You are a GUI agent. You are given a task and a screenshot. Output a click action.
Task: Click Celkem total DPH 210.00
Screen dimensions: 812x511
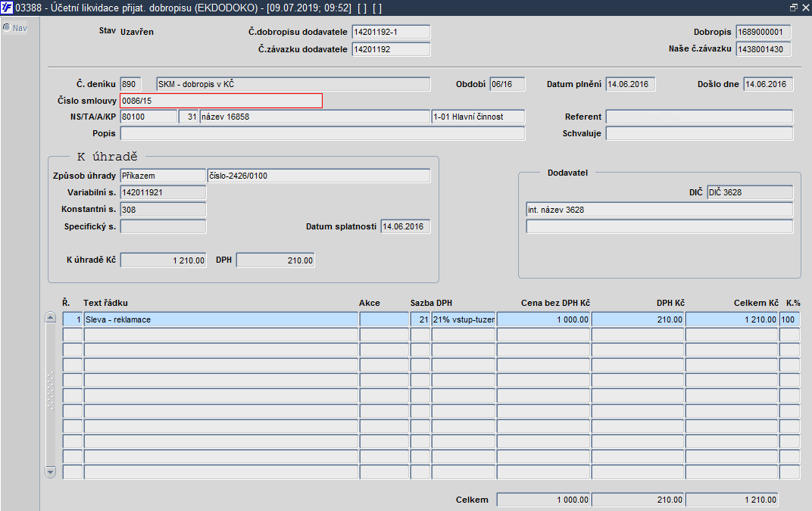coord(638,500)
